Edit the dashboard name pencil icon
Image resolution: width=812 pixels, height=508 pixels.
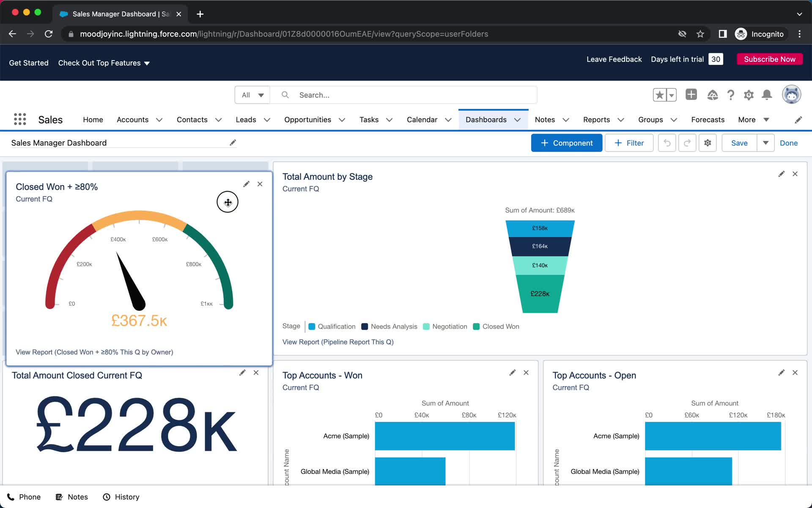coord(233,143)
